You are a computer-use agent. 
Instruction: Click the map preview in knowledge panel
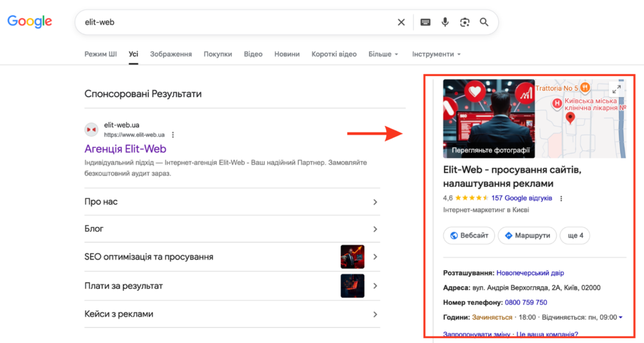point(580,119)
